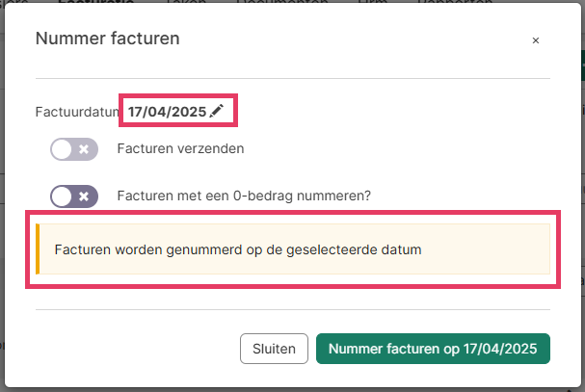Click the yellow notice about geselecteerde datum
The image size is (585, 392).
293,249
